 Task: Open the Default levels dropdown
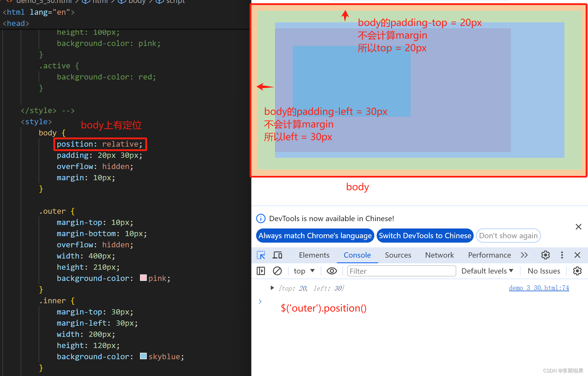pos(487,271)
